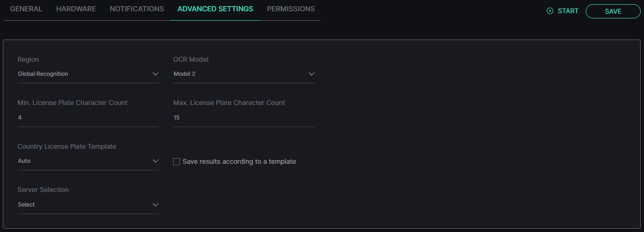Click the SAVE button

click(613, 11)
